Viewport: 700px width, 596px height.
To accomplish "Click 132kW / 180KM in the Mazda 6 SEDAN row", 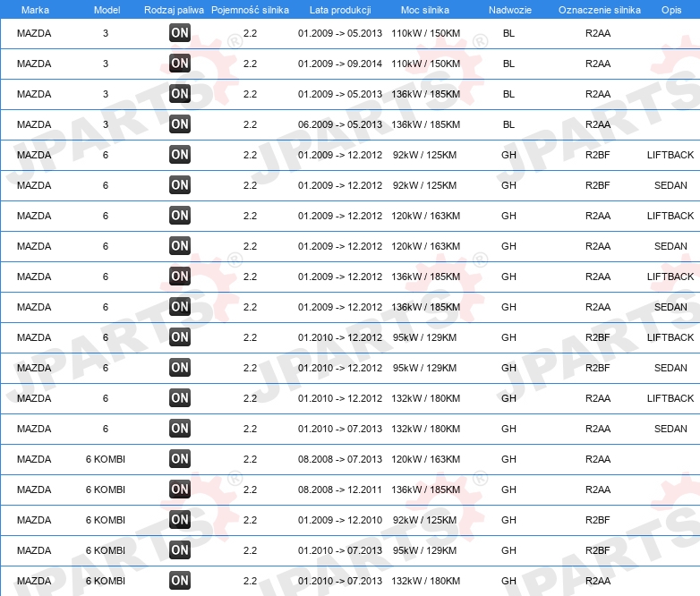I will pos(425,429).
